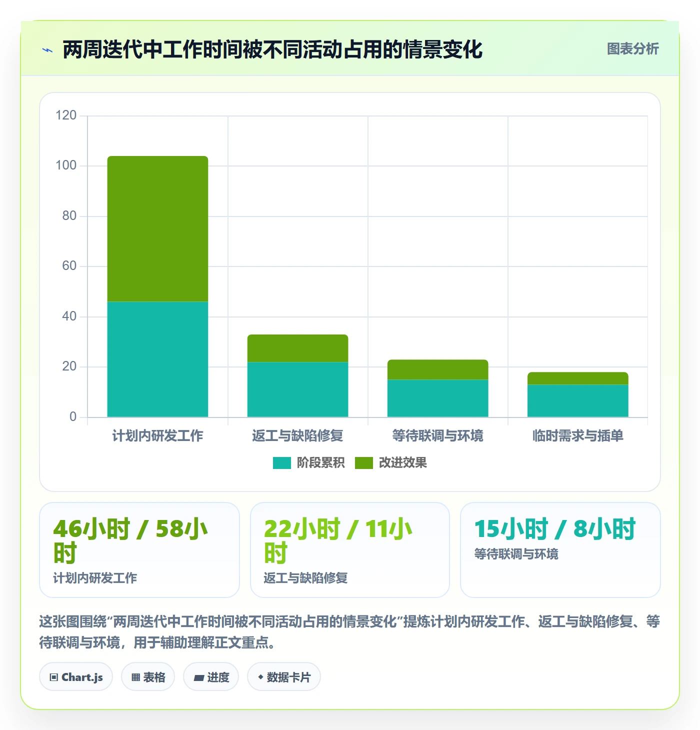This screenshot has height=730, width=700.
Task: Select the Chart.js tag chip
Action: [76, 677]
